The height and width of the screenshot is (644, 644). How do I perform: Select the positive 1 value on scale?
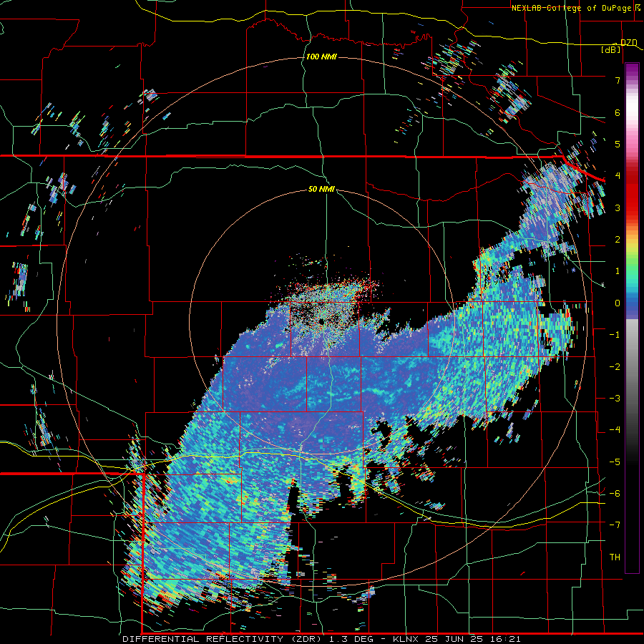pyautogui.click(x=618, y=271)
